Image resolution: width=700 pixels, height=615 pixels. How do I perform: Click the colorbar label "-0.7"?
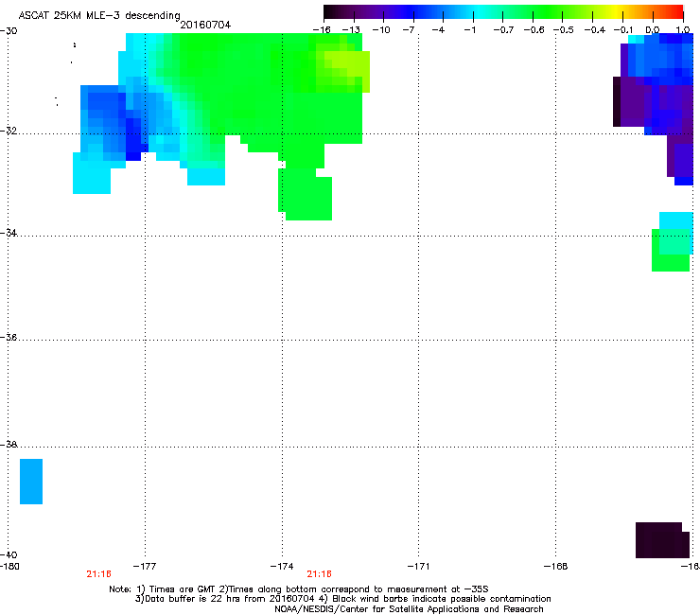tap(503, 30)
